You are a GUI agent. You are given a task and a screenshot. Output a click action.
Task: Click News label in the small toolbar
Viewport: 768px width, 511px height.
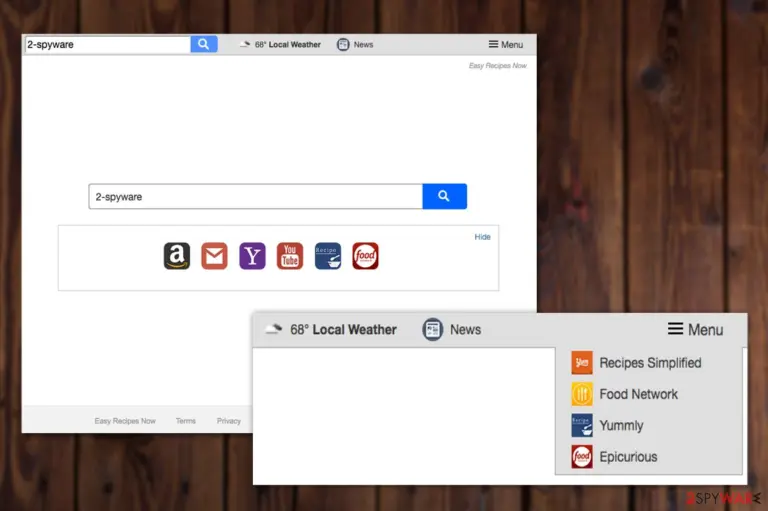363,45
